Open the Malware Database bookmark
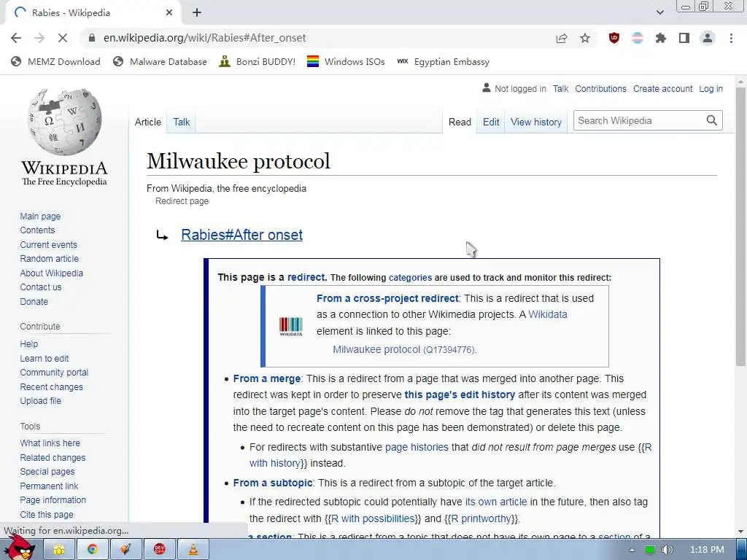This screenshot has height=560, width=747. (160, 61)
